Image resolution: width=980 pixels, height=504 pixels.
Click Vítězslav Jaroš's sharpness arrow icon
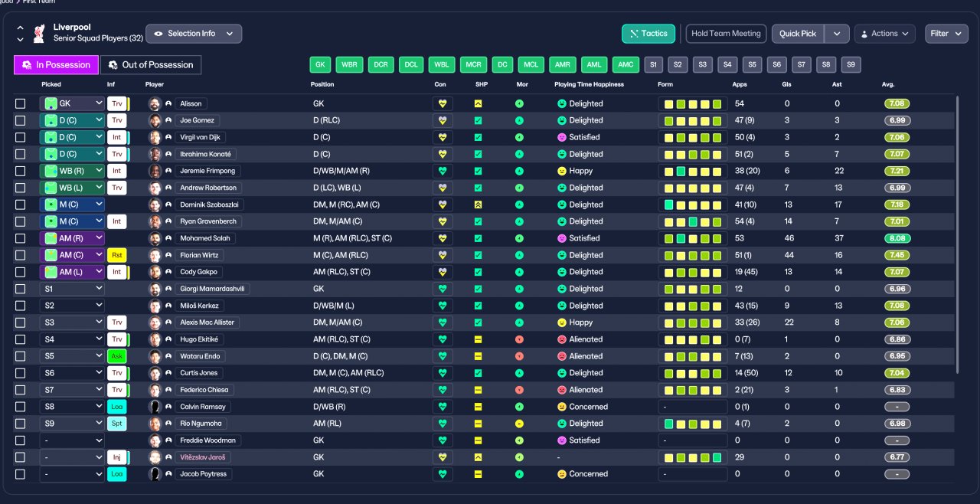tap(479, 457)
